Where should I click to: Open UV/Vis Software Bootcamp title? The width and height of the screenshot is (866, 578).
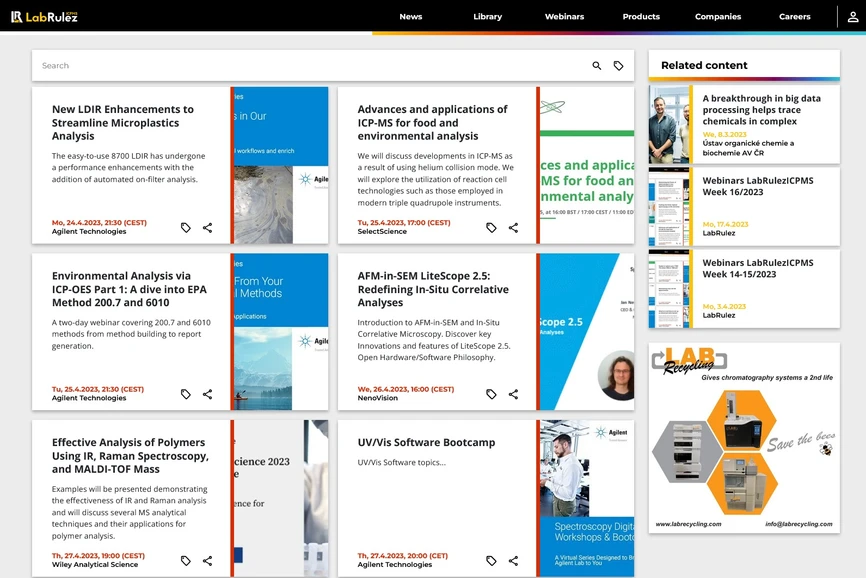(x=426, y=442)
